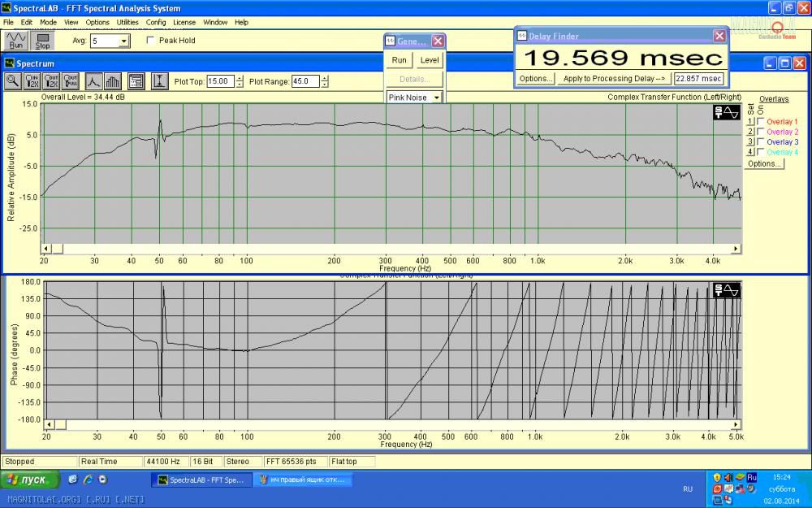Increase Plot Top value with up arrow

click(x=240, y=78)
